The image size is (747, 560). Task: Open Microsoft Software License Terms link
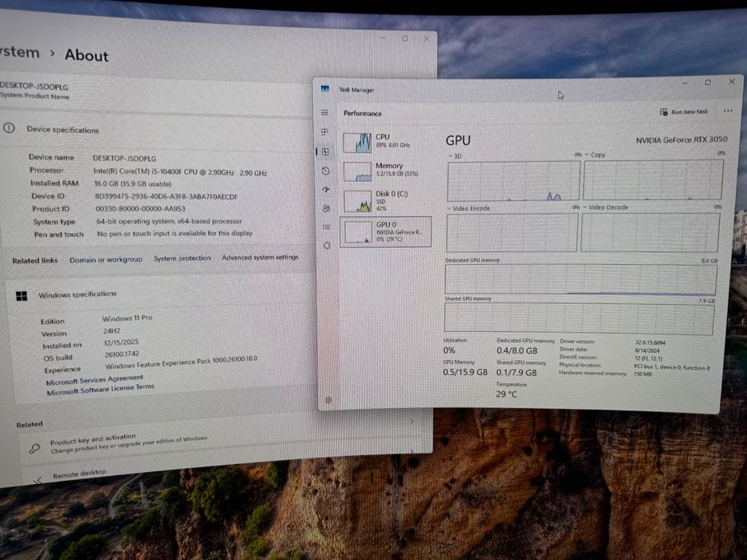(x=100, y=389)
